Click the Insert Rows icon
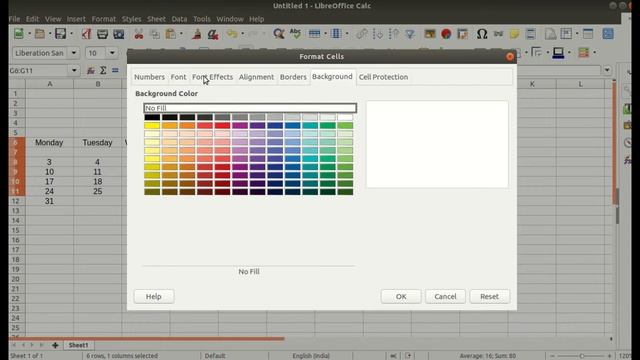The height and width of the screenshot is (360, 640). coord(314,34)
